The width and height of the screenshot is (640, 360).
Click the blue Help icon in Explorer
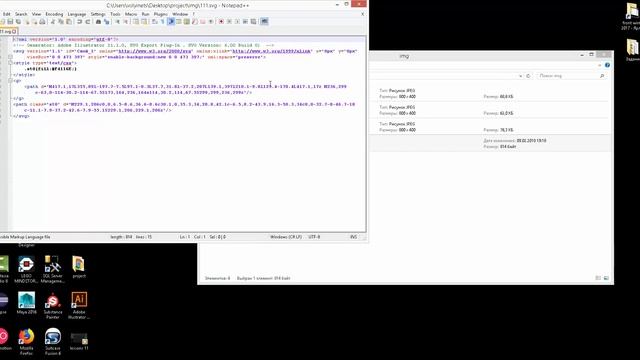pyautogui.click(x=607, y=65)
